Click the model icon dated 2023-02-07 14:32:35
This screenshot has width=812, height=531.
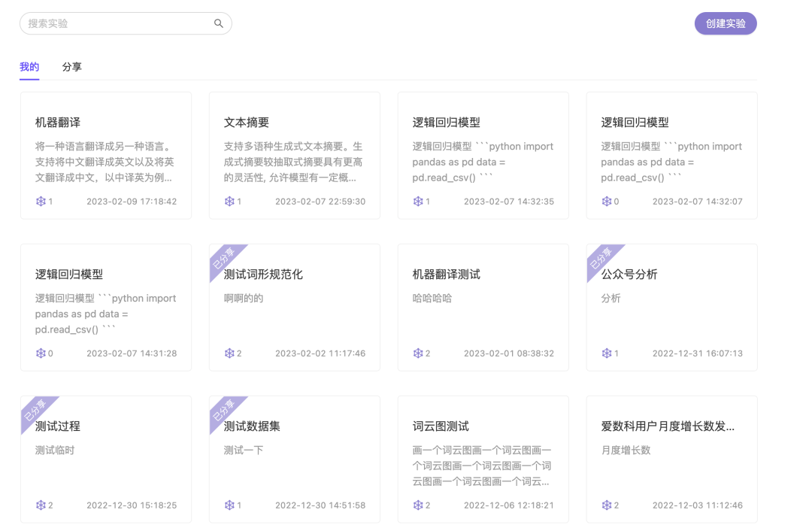(418, 201)
